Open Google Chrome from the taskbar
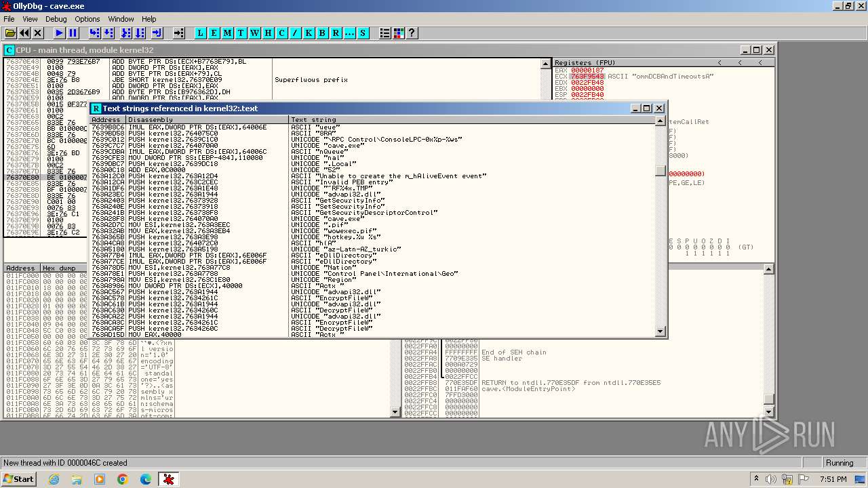Viewport: 868px width, 488px height. point(122,479)
